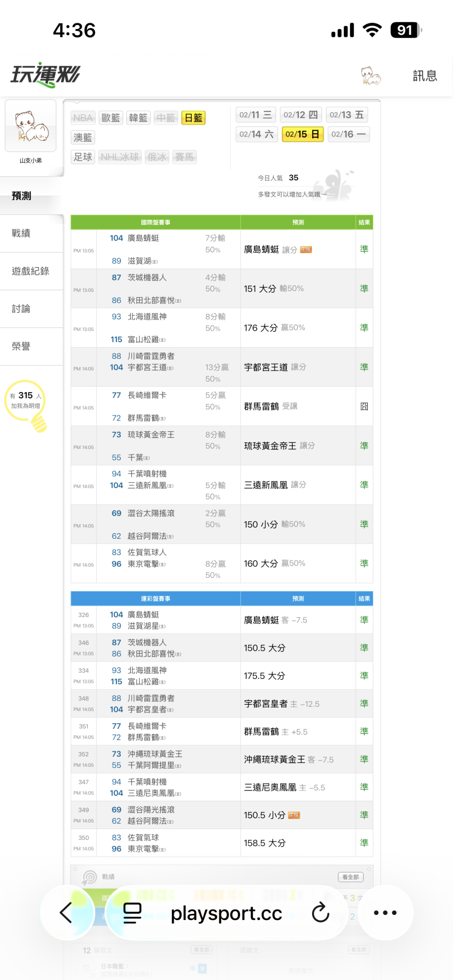
Task: Tap 宇都宮皇者 主 -12.5 prediction
Action: [x=282, y=704]
